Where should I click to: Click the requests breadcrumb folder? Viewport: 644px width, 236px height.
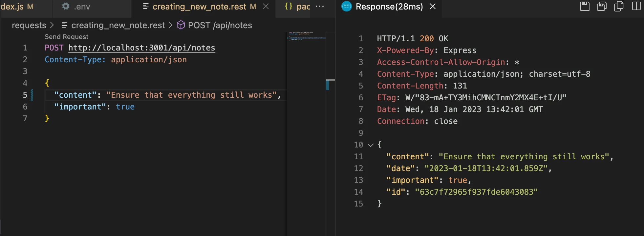click(29, 25)
